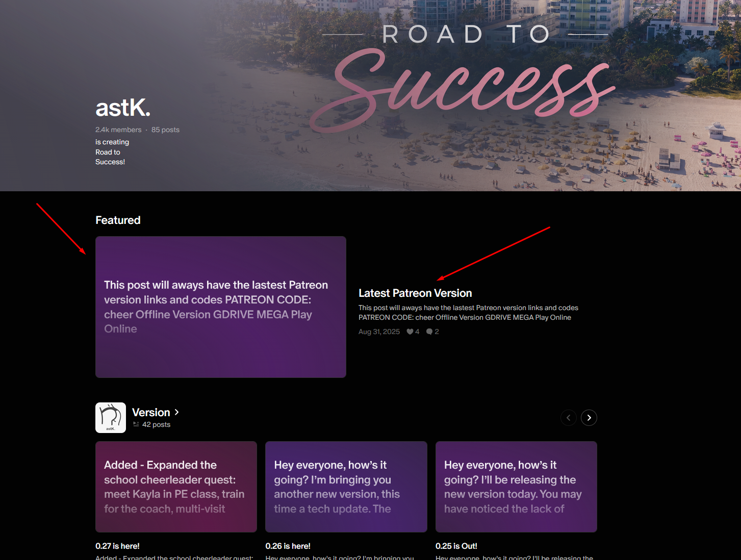Open the Version collection title
Screen dimensions: 741x560
151,412
